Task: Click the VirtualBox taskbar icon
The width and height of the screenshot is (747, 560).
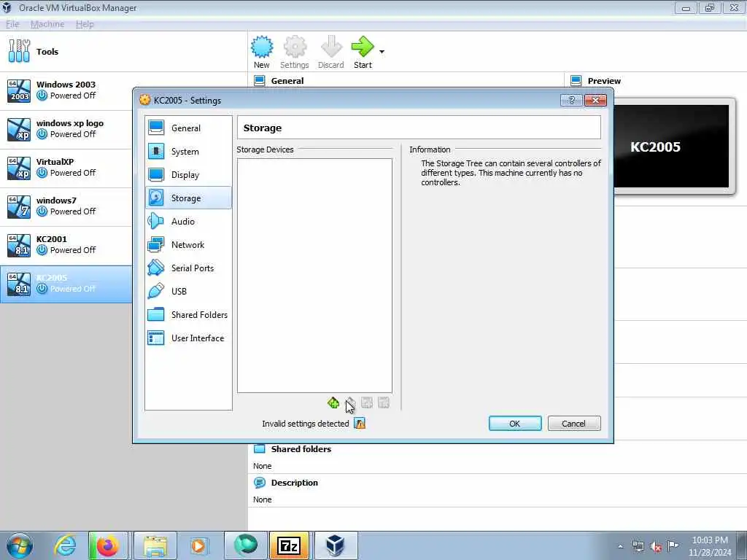Action: [336, 545]
